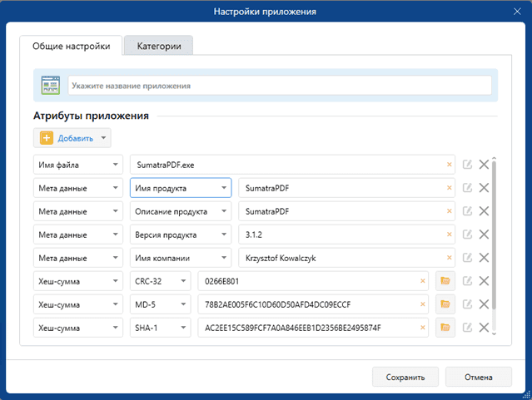This screenshot has width=532, height=400.
Task: Click the application icon beside the name field
Action: tap(50, 86)
